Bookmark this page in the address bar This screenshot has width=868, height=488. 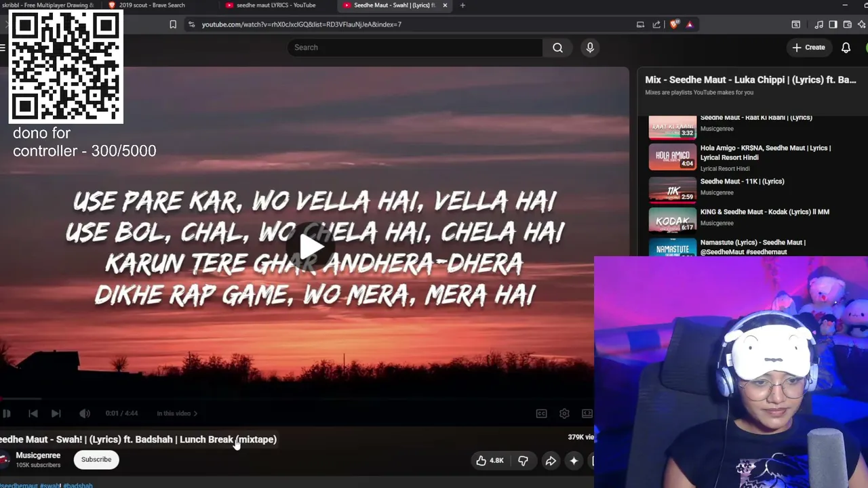point(173,24)
